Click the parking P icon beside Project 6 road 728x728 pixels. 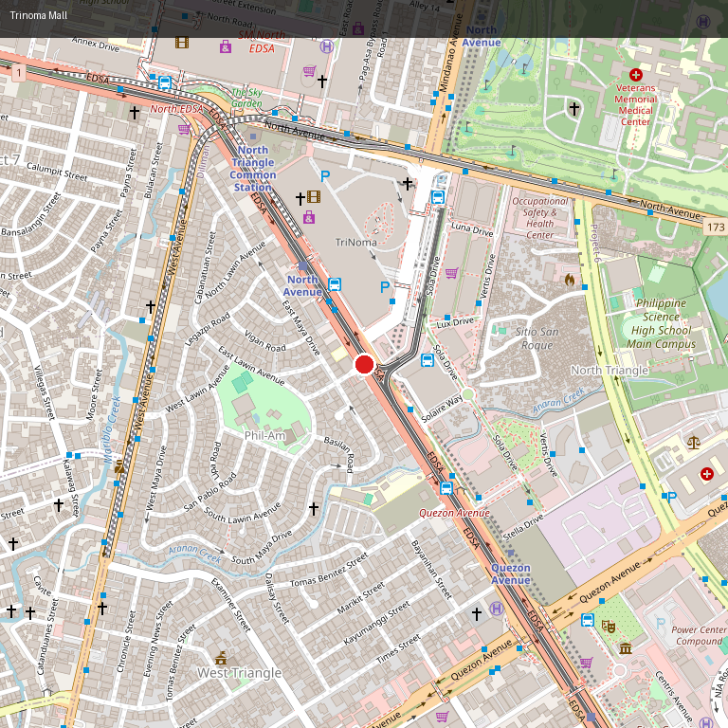pyautogui.click(x=672, y=497)
